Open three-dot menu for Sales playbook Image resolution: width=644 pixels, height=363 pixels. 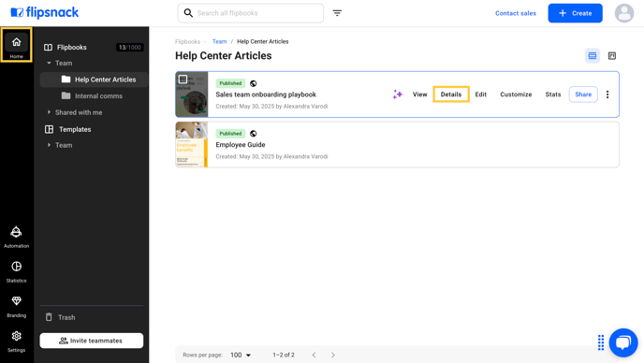point(607,94)
